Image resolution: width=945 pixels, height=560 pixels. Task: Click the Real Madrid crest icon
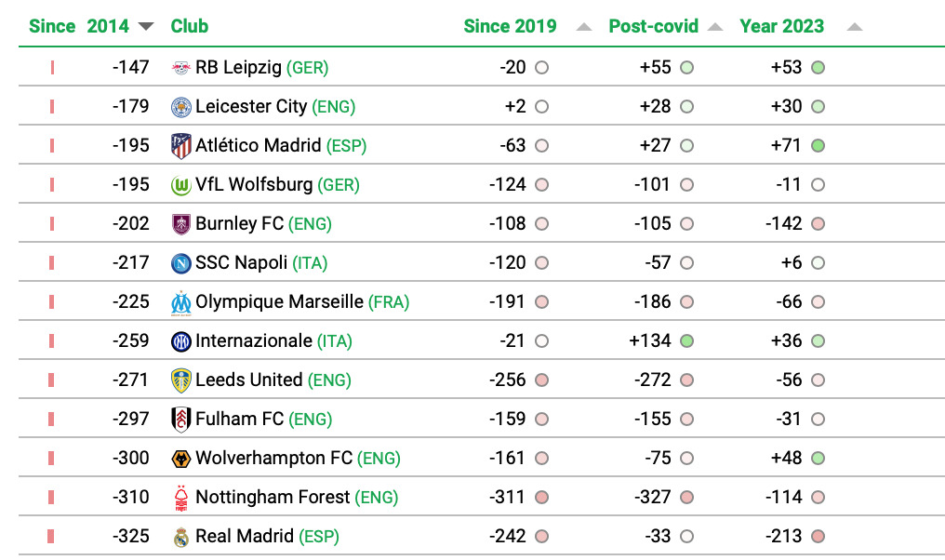pyautogui.click(x=180, y=537)
